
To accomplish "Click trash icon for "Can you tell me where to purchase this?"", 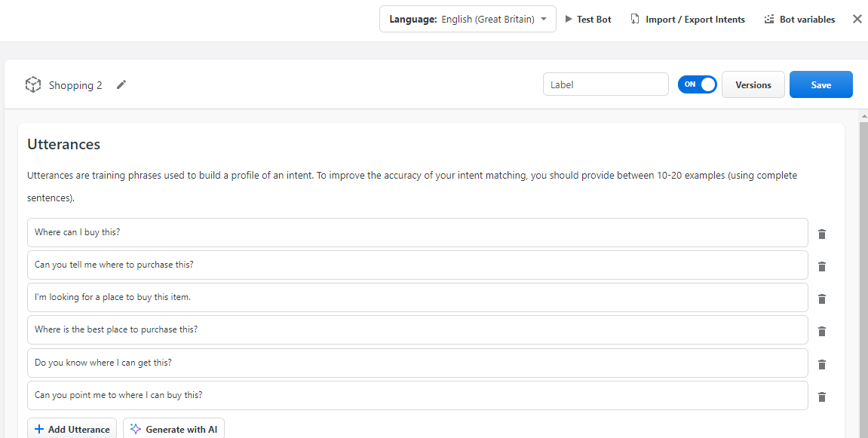I will tap(822, 266).
